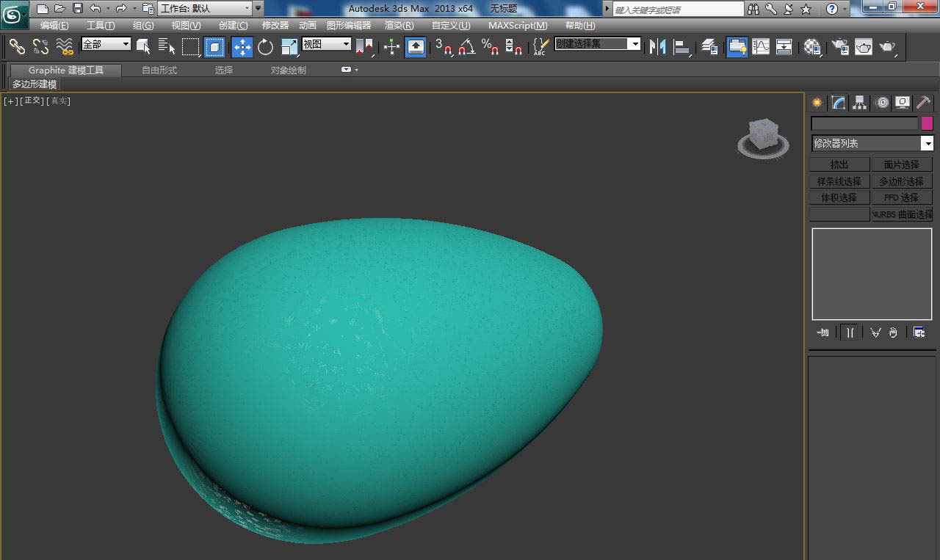Open the 渲染(R) menu

pos(399,26)
